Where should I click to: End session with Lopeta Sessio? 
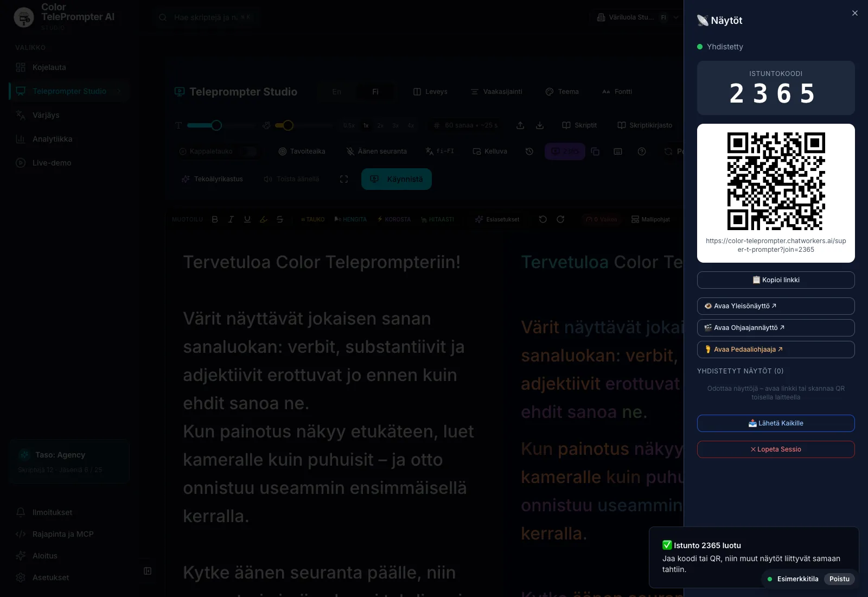(x=776, y=449)
